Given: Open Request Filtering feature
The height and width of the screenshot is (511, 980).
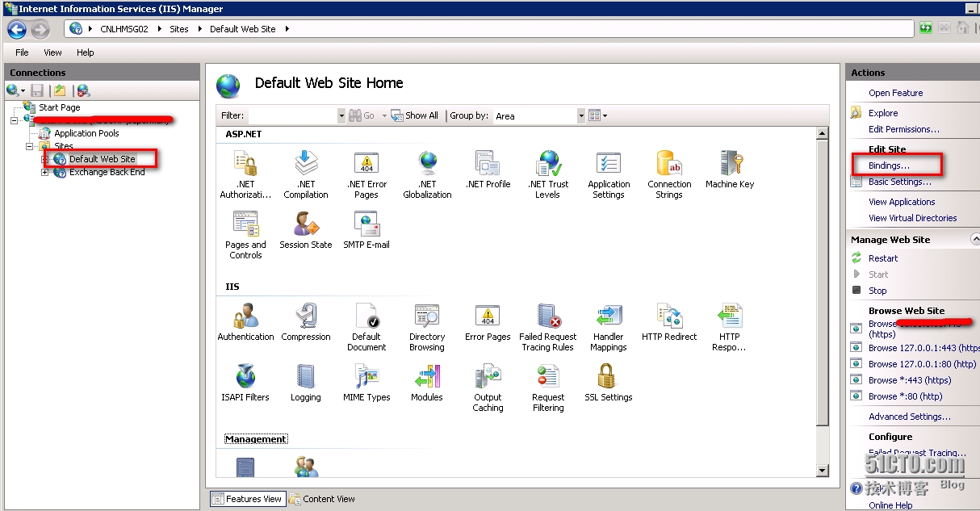Looking at the screenshot, I should click(548, 387).
